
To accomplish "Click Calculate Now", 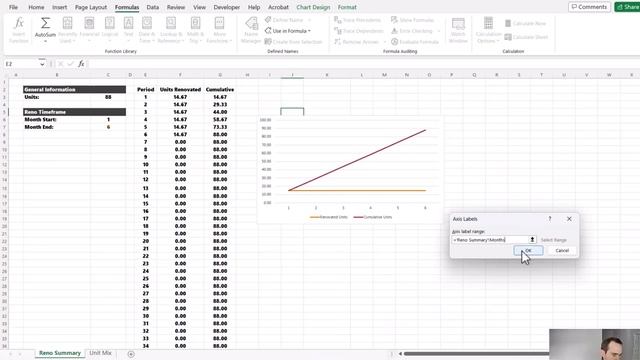I will click(525, 23).
